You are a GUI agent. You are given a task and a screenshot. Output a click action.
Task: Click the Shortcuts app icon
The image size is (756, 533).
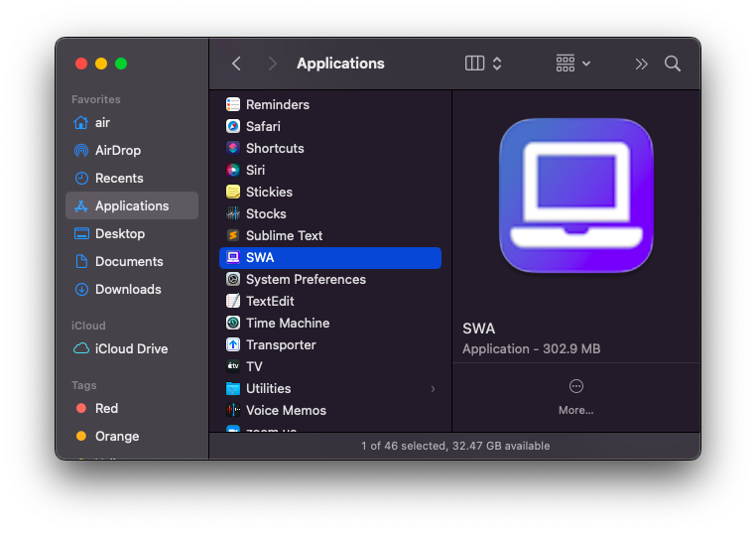[233, 148]
